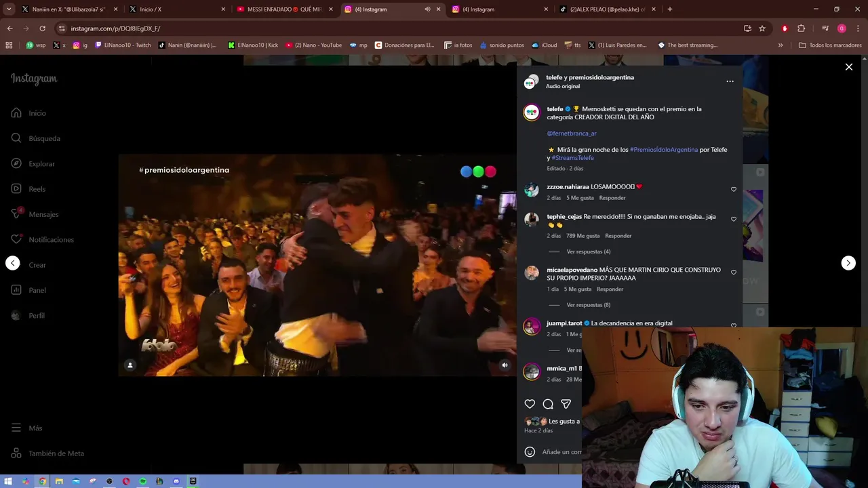Screen dimensions: 868x488
Task: Open @fernetbranca_ar mention link
Action: tap(572, 134)
